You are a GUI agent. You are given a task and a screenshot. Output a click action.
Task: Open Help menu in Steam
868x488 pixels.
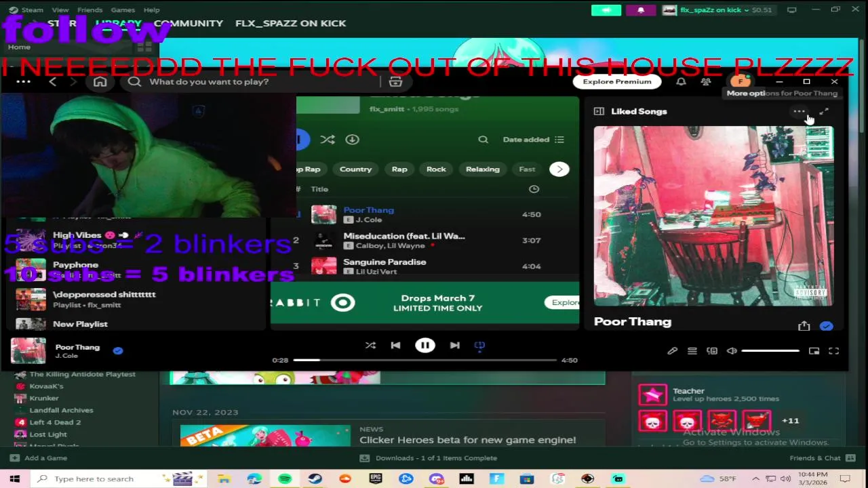tap(152, 10)
